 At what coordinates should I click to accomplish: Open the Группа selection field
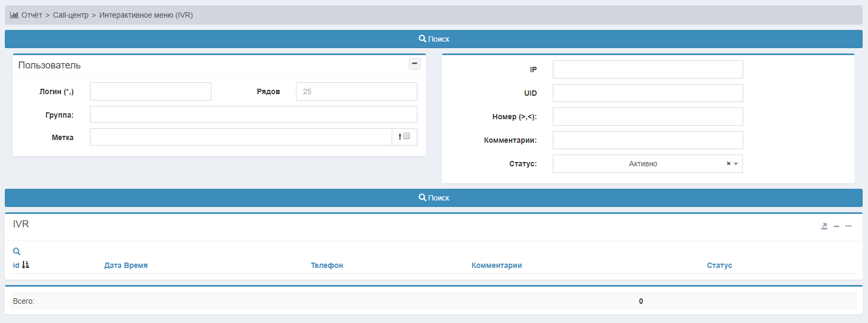[x=253, y=114]
